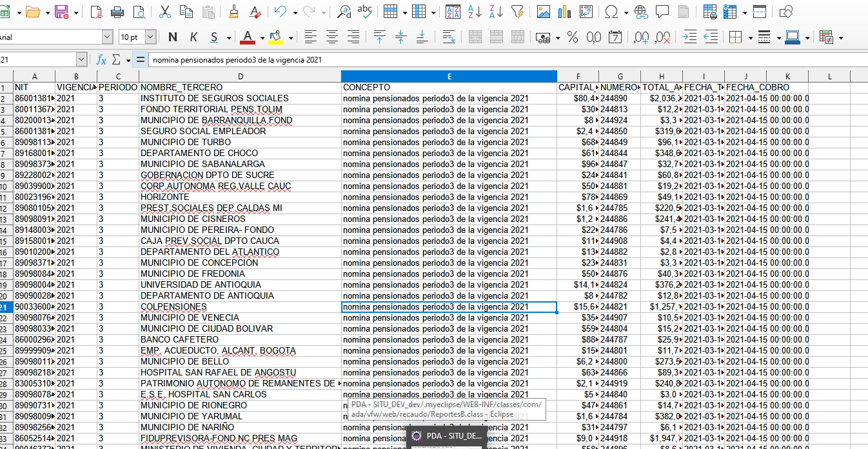
Task: Open the AutoFilter funnel tool
Action: 517,12
